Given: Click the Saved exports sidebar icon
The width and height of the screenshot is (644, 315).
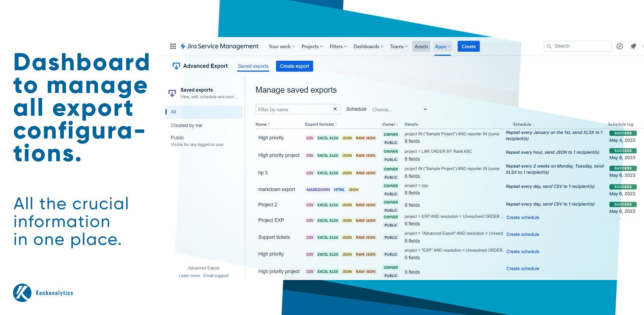Looking at the screenshot, I should coord(172,93).
